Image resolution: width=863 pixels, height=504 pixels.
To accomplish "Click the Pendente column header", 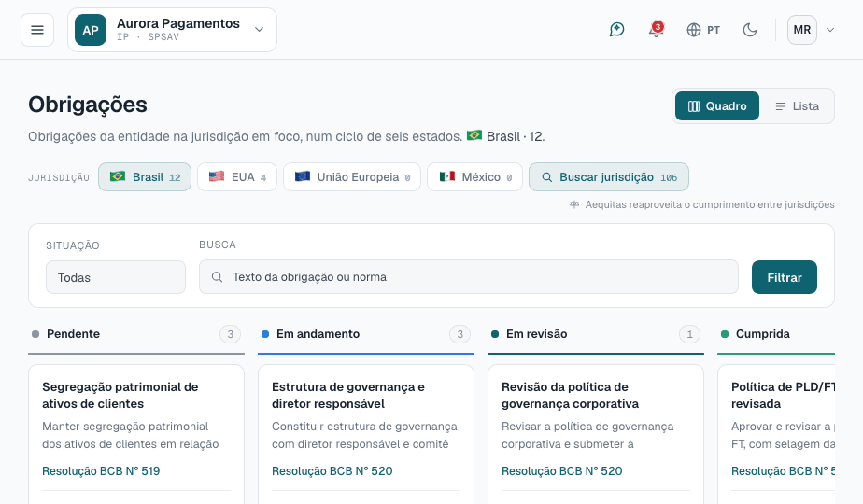I will point(136,334).
